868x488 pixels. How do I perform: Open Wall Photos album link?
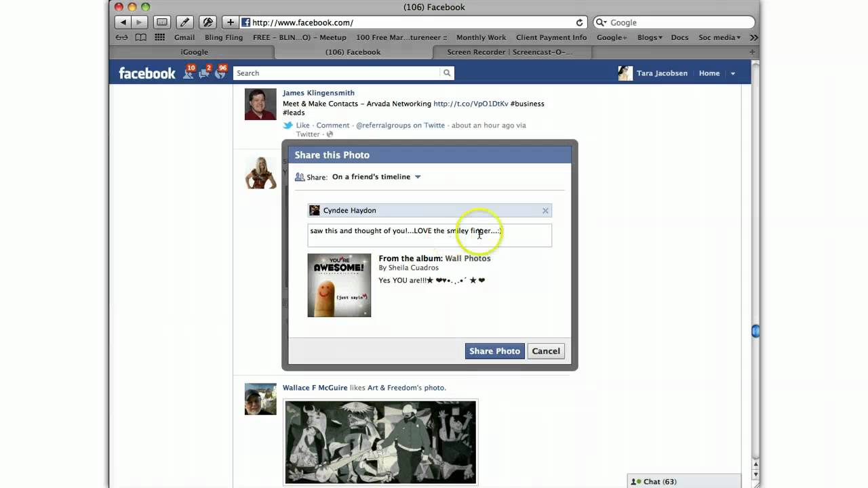468,258
